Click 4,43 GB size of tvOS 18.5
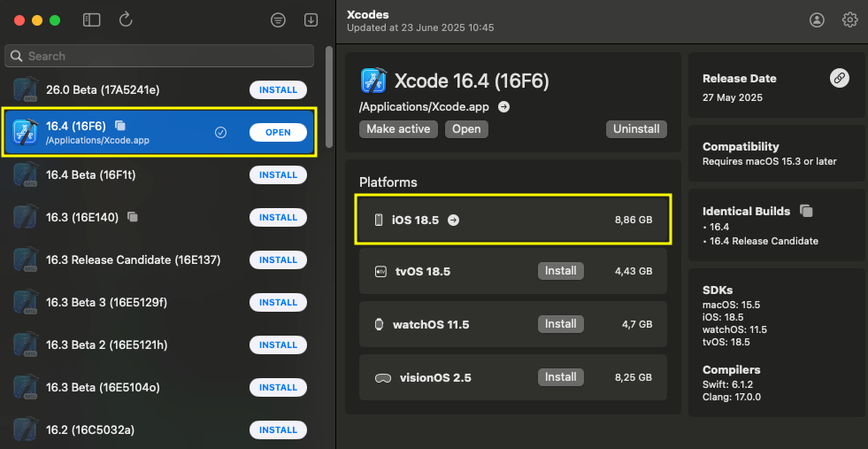868x449 pixels. (634, 272)
